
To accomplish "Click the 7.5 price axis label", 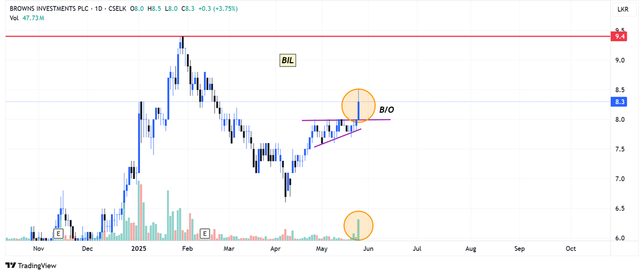I will tap(620, 149).
